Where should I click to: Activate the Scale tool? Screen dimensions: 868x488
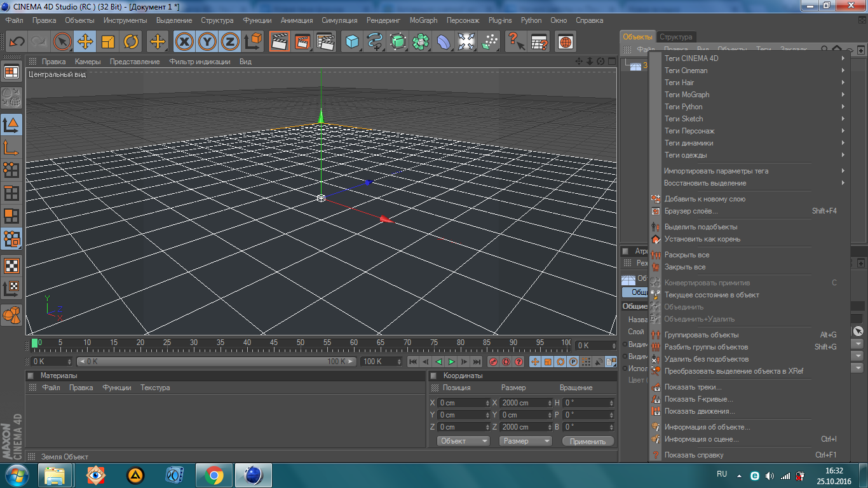(x=108, y=42)
